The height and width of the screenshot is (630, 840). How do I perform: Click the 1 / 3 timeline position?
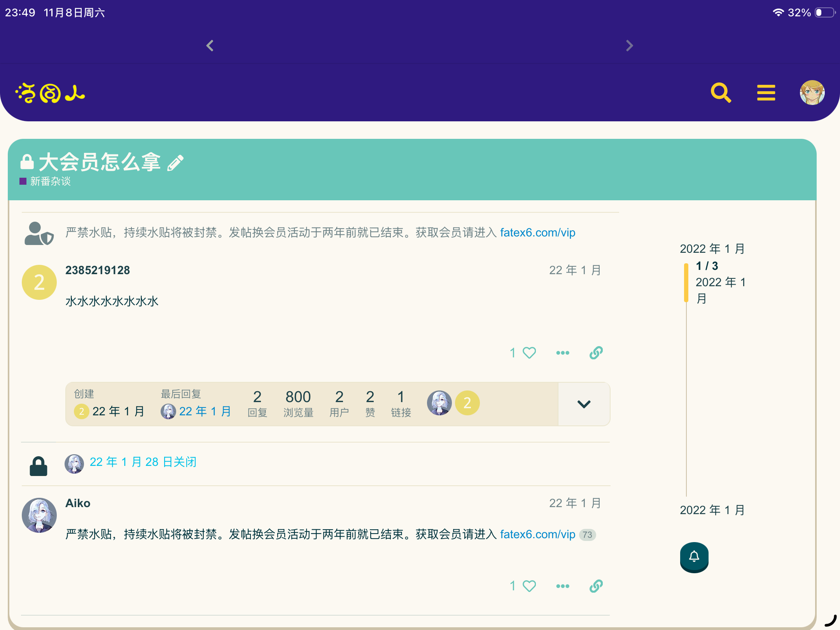pos(707,266)
